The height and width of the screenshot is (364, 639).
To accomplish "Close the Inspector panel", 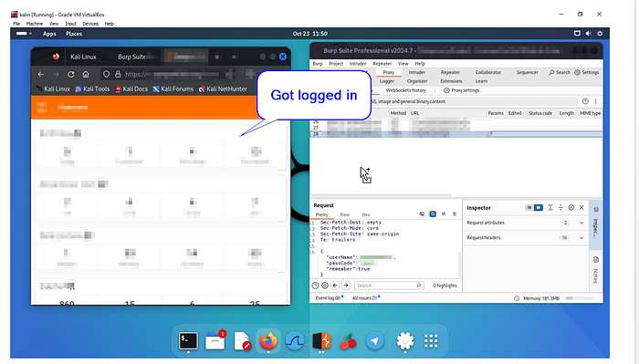I will 581,208.
